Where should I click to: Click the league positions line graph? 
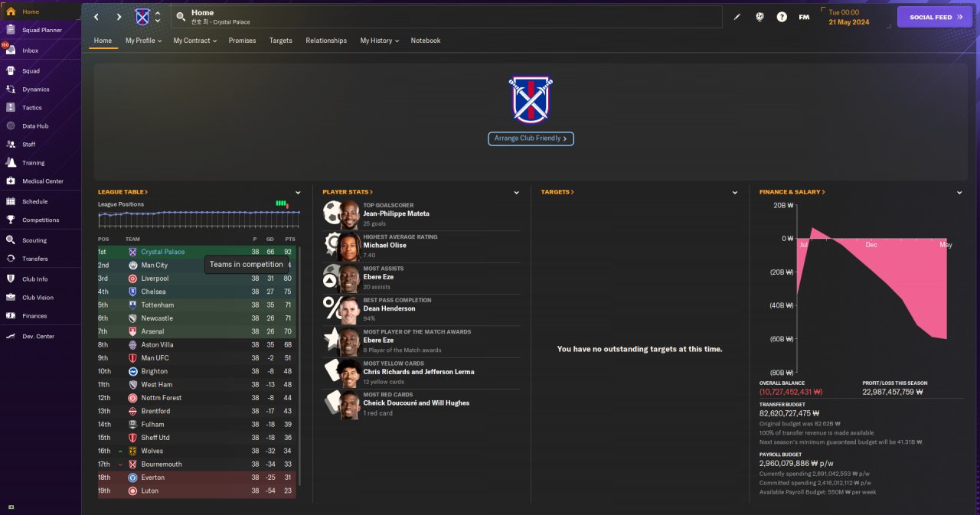(x=199, y=218)
